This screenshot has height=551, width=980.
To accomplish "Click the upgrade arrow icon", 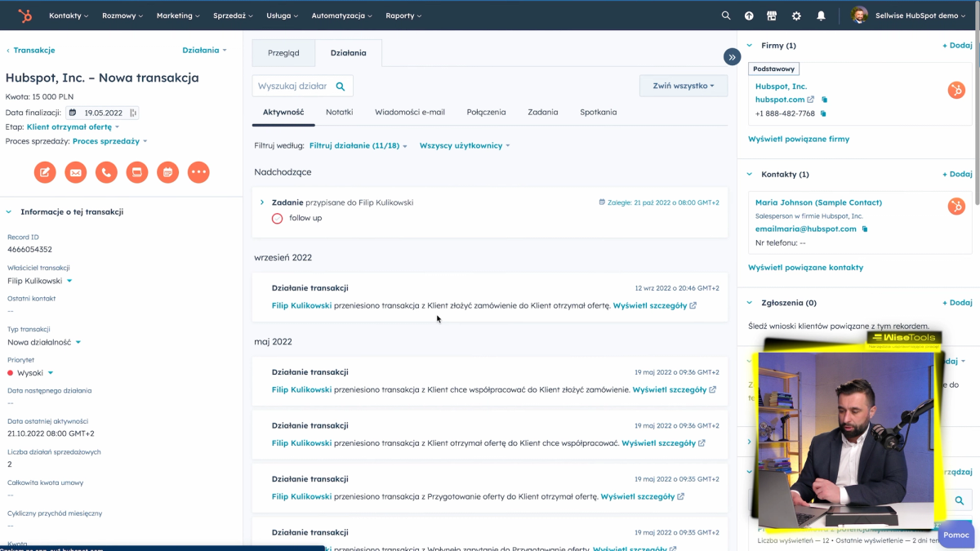I will pyautogui.click(x=749, y=16).
